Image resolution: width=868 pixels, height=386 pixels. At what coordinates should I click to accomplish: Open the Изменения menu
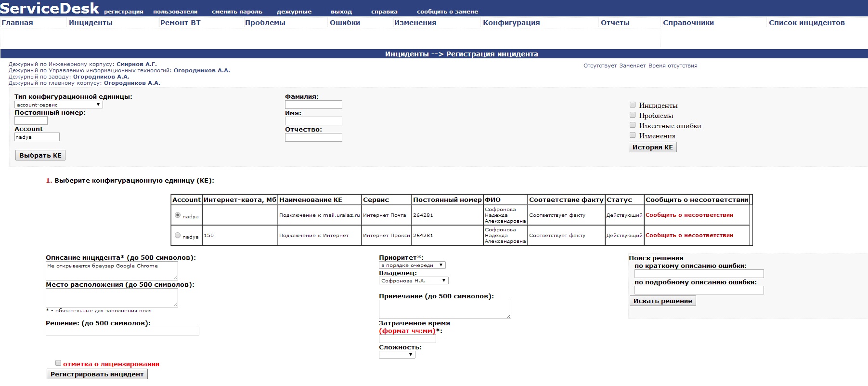[x=415, y=23]
